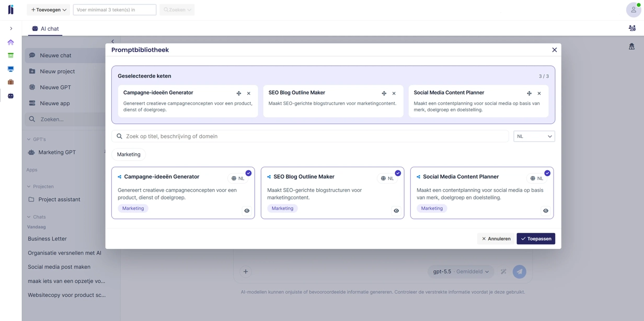Remove Social Media Content Planner from selected chain
644x321 pixels.
[x=539, y=94]
